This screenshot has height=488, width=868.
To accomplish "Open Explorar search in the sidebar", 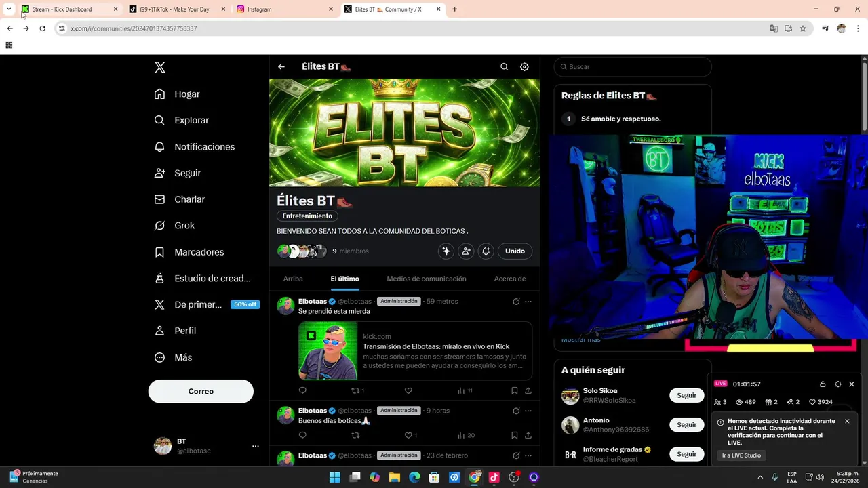I will pos(159,120).
